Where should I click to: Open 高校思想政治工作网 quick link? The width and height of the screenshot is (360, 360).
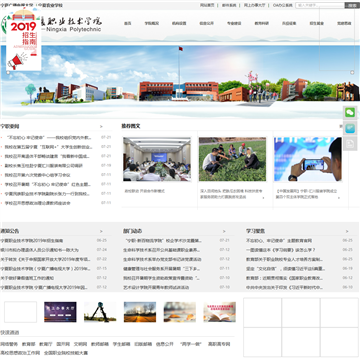click(20, 353)
